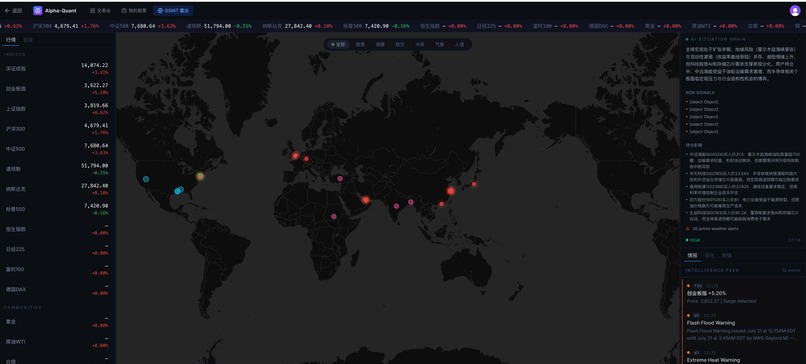
Task: Click the red marker near Hong Kong
Action: coord(441,204)
